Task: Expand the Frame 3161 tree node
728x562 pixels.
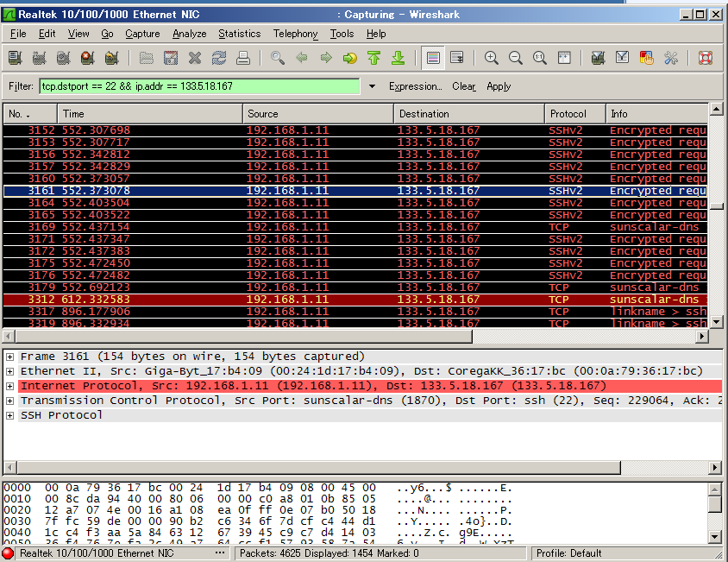Action: coord(9,357)
